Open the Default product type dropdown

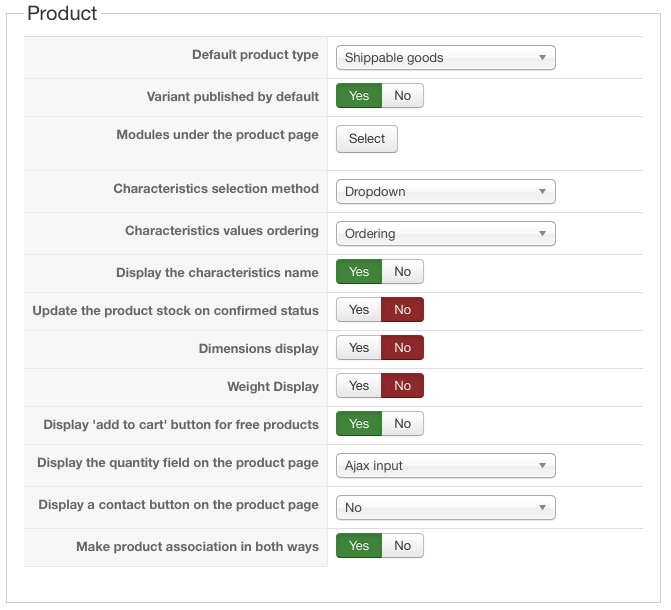(445, 58)
